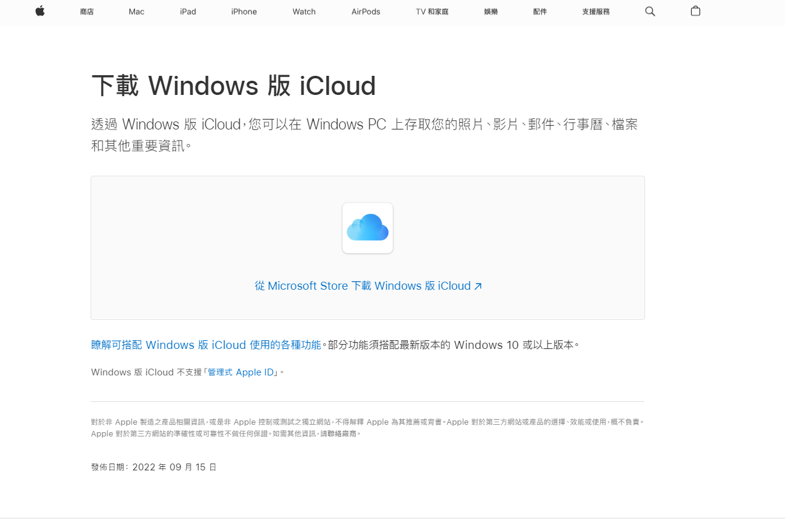Open the shopping bag icon
Viewport: 785px width, 532px height.
[696, 11]
